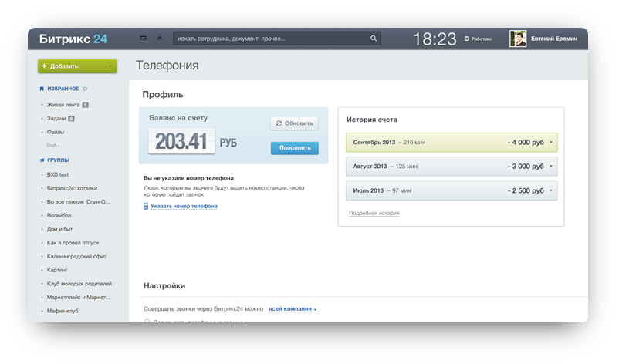Viewport: 619px width, 364px height.
Task: Click the Битрикс 24 logo
Action: [x=73, y=39]
